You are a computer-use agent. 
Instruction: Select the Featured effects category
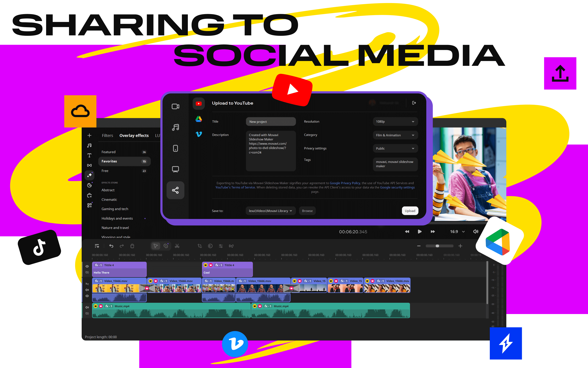click(x=124, y=152)
